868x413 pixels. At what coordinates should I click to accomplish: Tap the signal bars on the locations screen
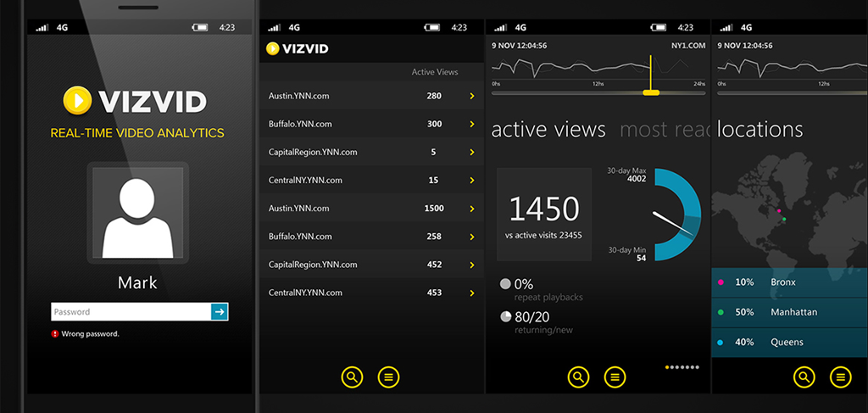point(726,27)
